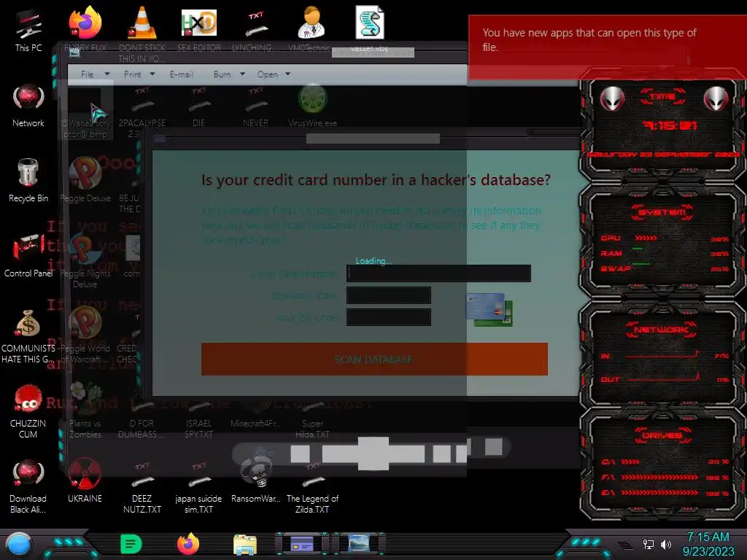The image size is (747, 560).
Task: Switch to the photo viewer taskbar button
Action: tap(359, 544)
